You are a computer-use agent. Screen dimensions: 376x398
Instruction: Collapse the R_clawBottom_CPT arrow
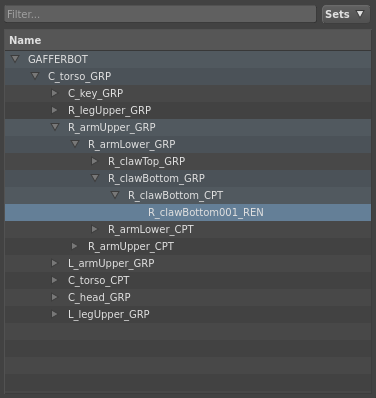coord(115,195)
